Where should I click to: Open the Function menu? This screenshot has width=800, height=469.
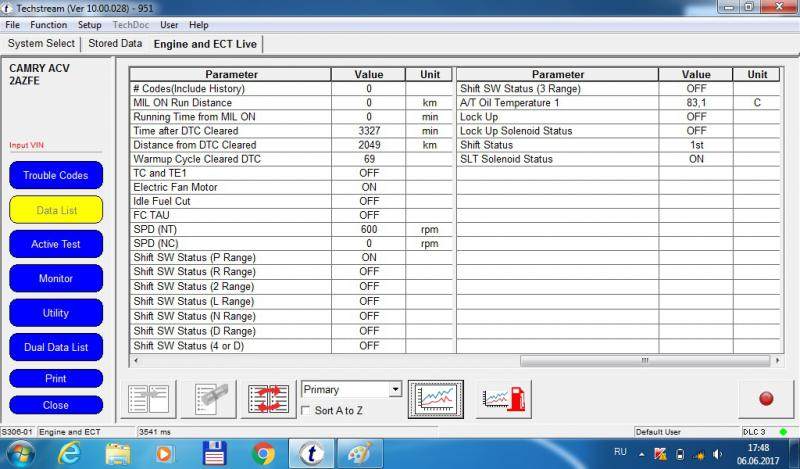(x=48, y=24)
